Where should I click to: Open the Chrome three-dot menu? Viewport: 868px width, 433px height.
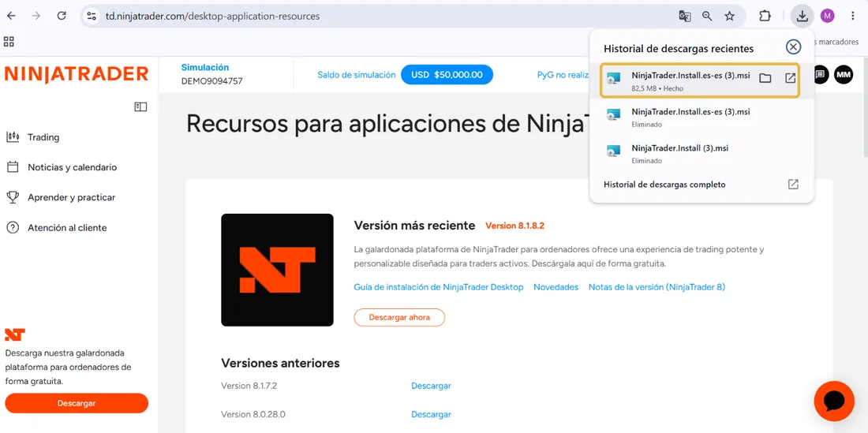tap(852, 16)
